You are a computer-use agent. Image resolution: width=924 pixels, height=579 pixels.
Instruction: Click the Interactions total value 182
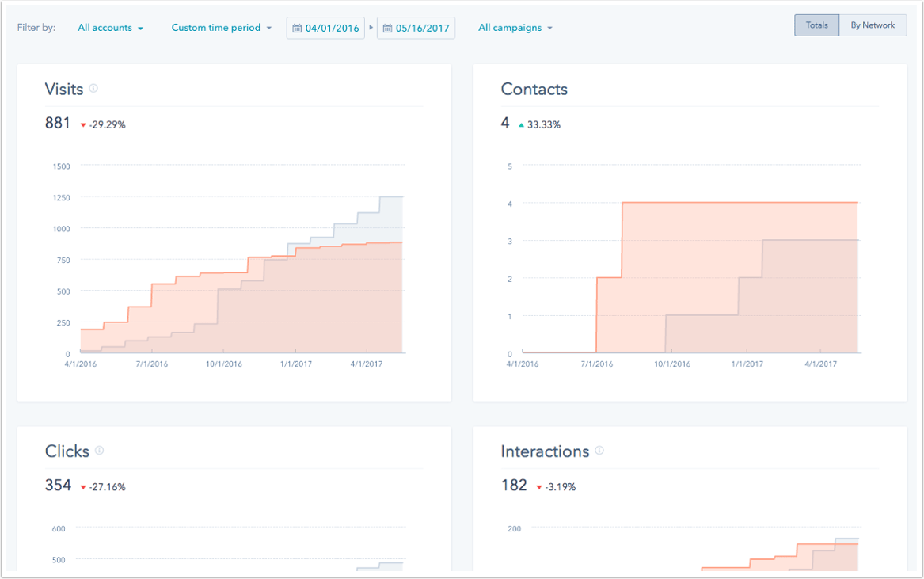(514, 485)
